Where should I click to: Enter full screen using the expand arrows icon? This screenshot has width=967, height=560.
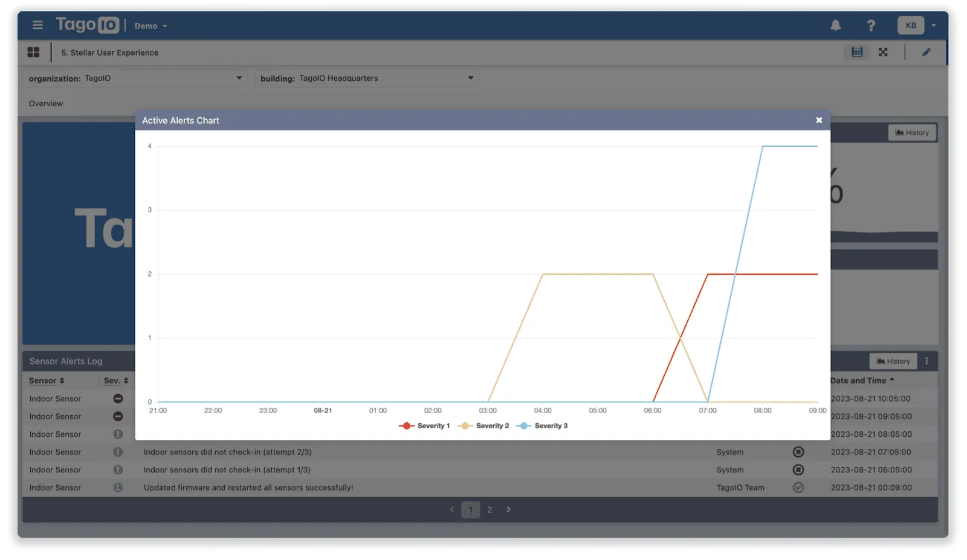pyautogui.click(x=883, y=52)
